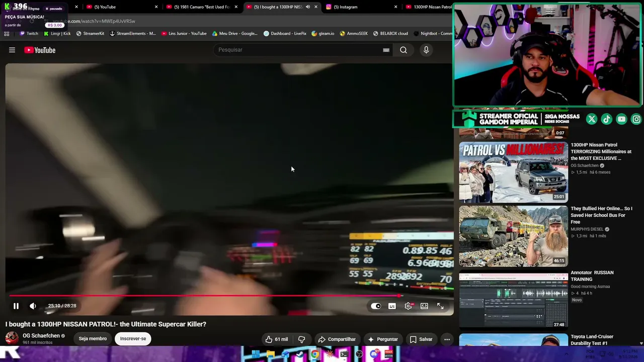Open OG Schaefchen channel avatar
Viewport: 644px width, 362px height.
(x=12, y=338)
